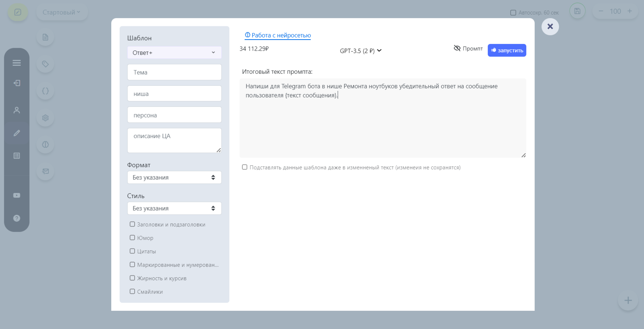Increase zoom with the plus button next to 100
Viewport: 644px width, 329px height.
(630, 11)
